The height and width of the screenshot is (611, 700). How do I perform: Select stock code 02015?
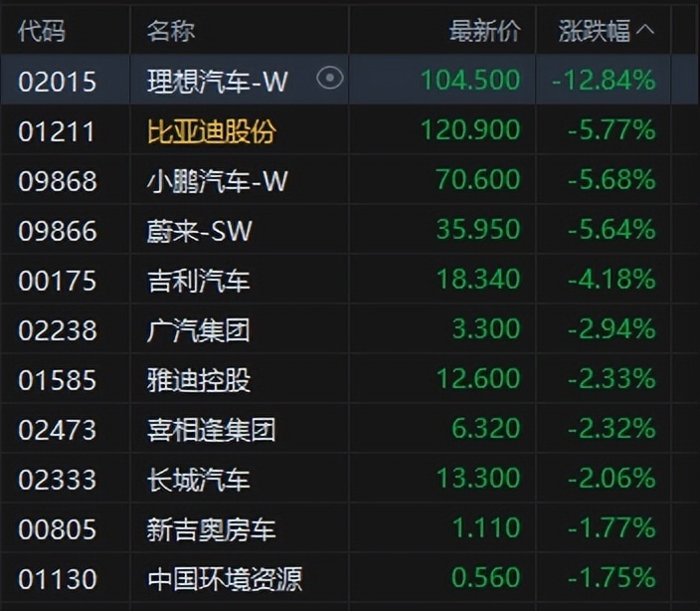(x=57, y=82)
